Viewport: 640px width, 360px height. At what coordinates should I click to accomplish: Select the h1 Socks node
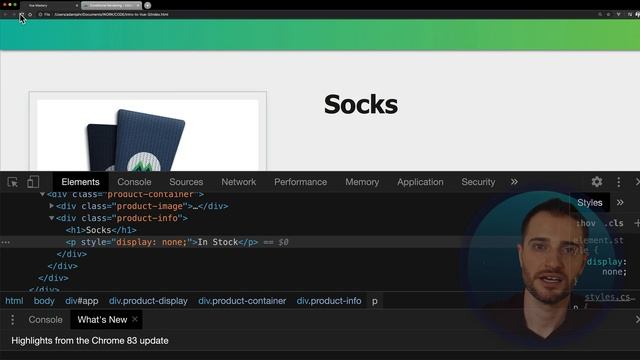pyautogui.click(x=101, y=230)
